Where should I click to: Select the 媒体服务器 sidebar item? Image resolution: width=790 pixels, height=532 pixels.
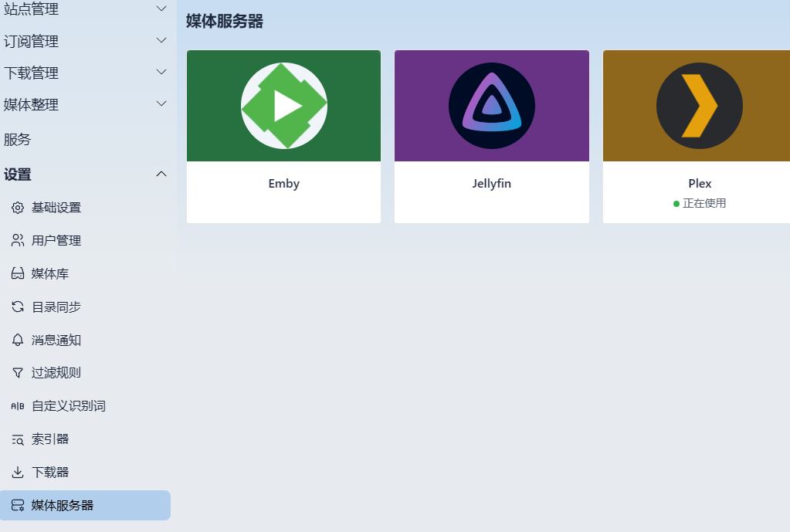click(x=85, y=505)
